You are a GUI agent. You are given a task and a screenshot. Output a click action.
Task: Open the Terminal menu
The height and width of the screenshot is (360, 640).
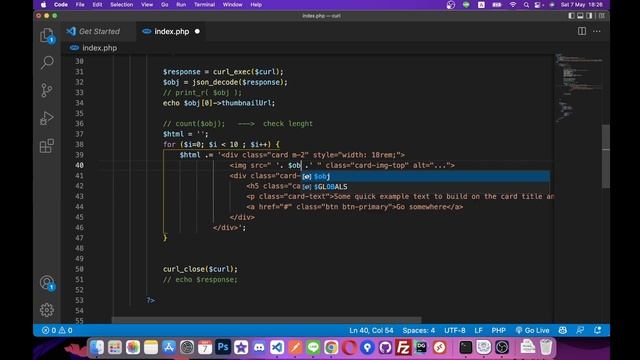pos(204,5)
